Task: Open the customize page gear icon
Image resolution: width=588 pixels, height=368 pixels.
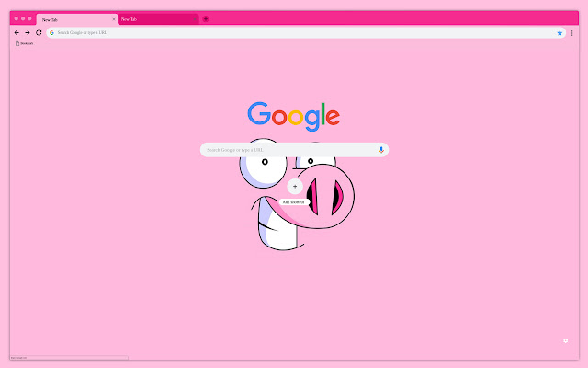Action: pyautogui.click(x=566, y=340)
